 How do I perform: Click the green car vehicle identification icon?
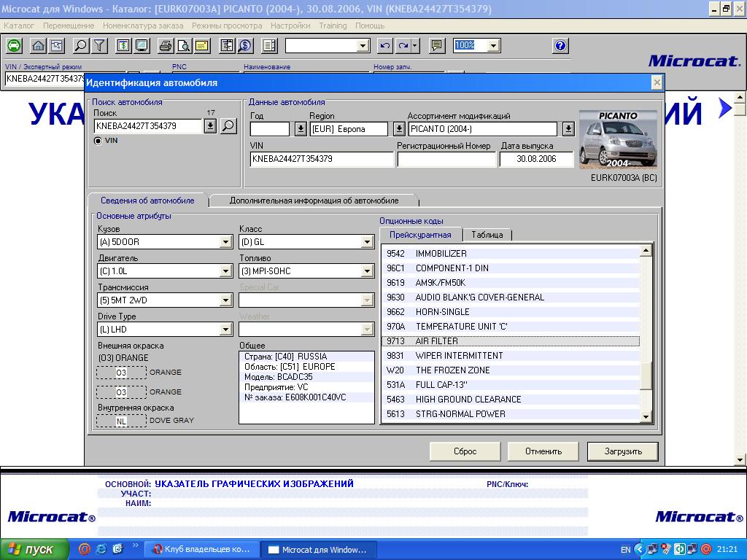coord(14,46)
